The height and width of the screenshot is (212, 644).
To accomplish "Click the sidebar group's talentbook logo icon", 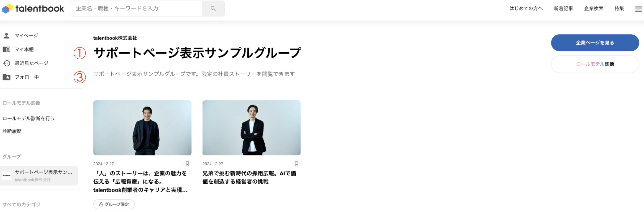I will click(x=6, y=176).
